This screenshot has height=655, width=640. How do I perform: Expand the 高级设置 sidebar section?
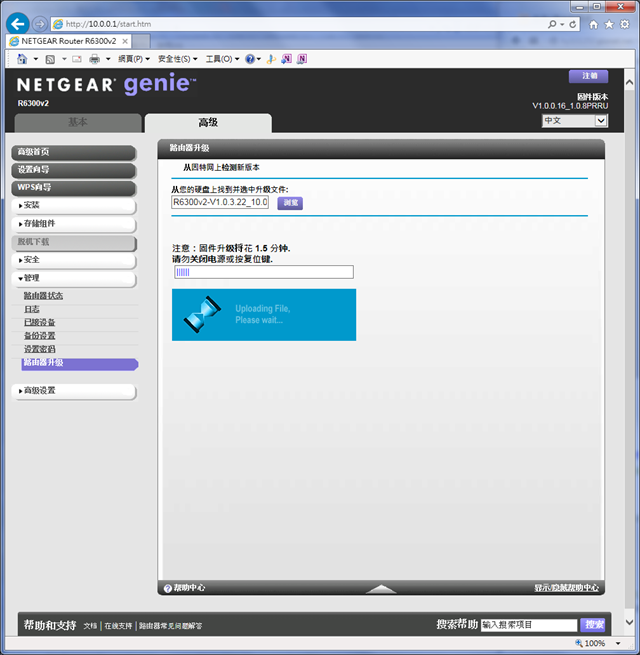click(x=74, y=391)
